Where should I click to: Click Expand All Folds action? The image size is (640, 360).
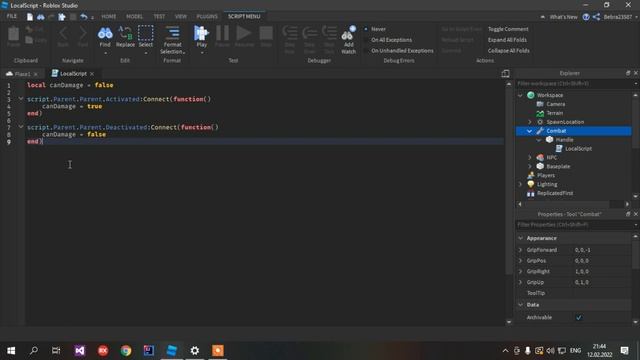(x=507, y=40)
